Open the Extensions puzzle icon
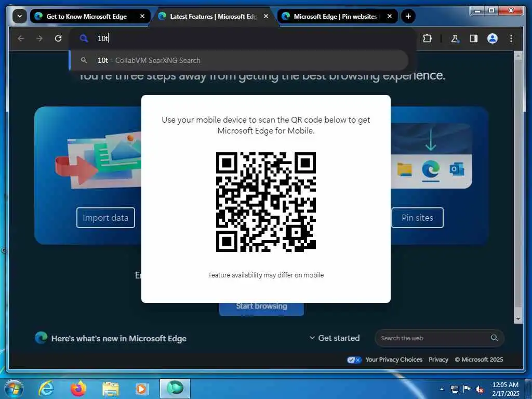 (427, 38)
